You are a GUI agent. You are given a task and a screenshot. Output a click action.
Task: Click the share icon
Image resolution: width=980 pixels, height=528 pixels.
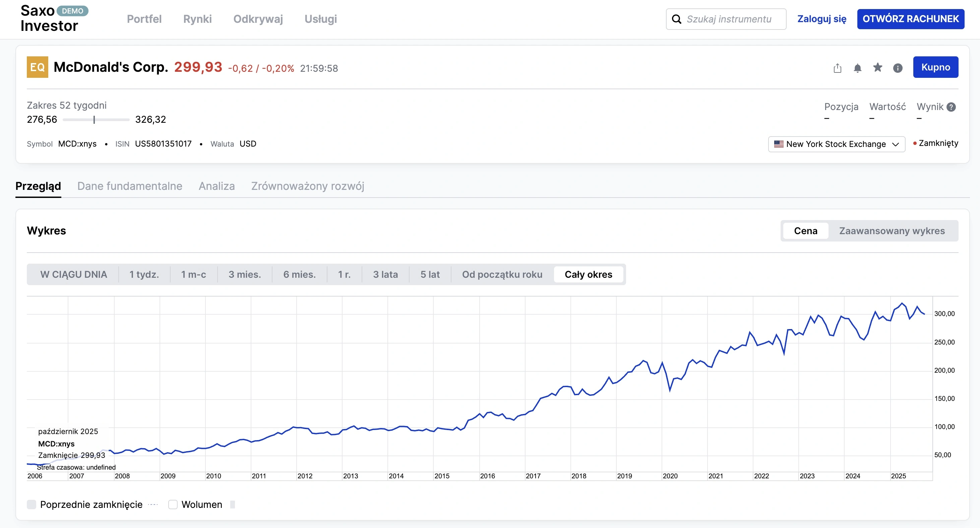pyautogui.click(x=837, y=68)
